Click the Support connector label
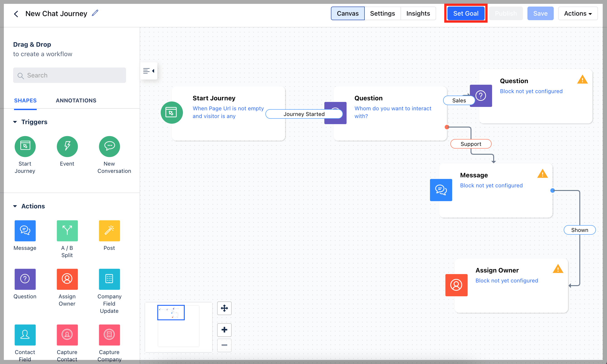The width and height of the screenshot is (607, 364). [471, 144]
